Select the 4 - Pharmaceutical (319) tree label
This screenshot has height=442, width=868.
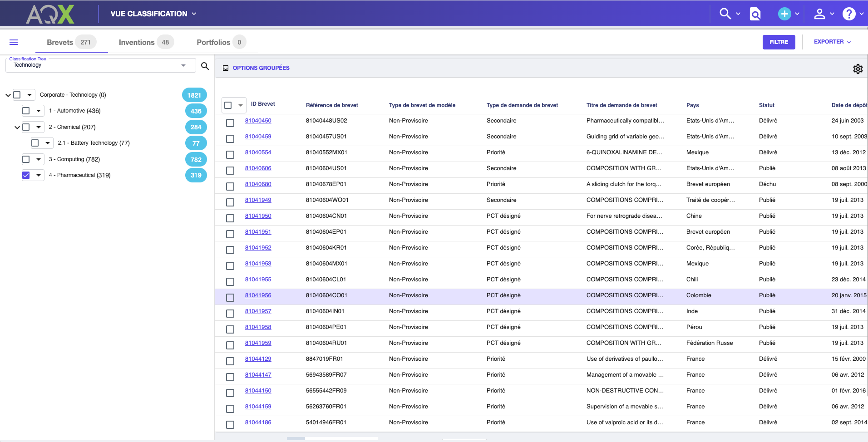80,175
